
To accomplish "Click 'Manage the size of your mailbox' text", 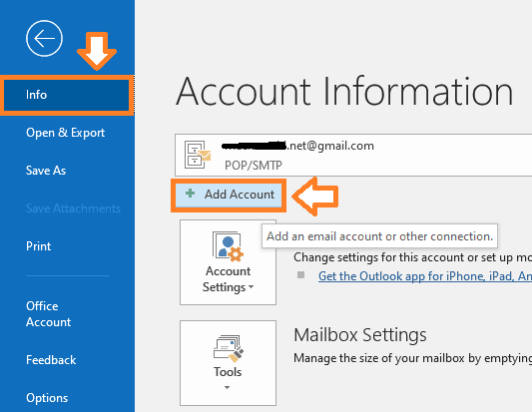I will 379,358.
